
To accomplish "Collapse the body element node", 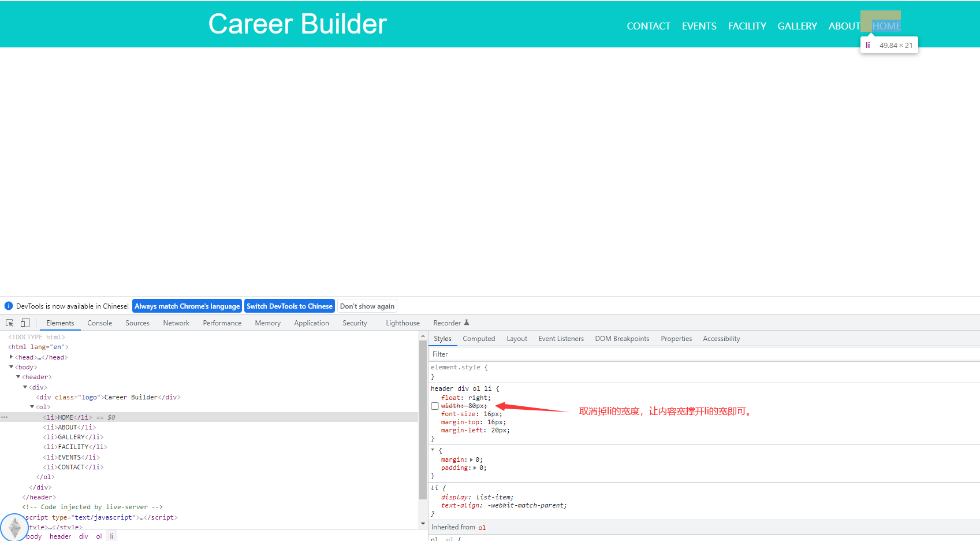I will pos(12,367).
